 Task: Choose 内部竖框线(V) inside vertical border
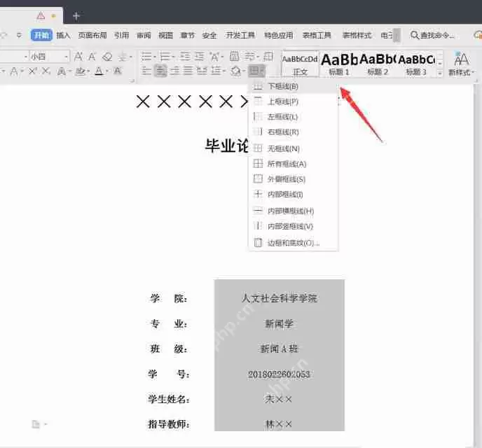pyautogui.click(x=294, y=226)
